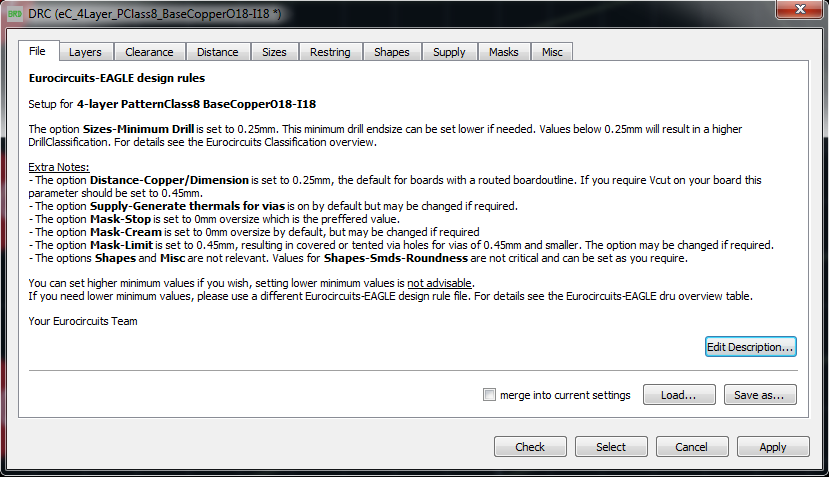Open the Layers tab
Screen dimensions: 829x477
(85, 52)
